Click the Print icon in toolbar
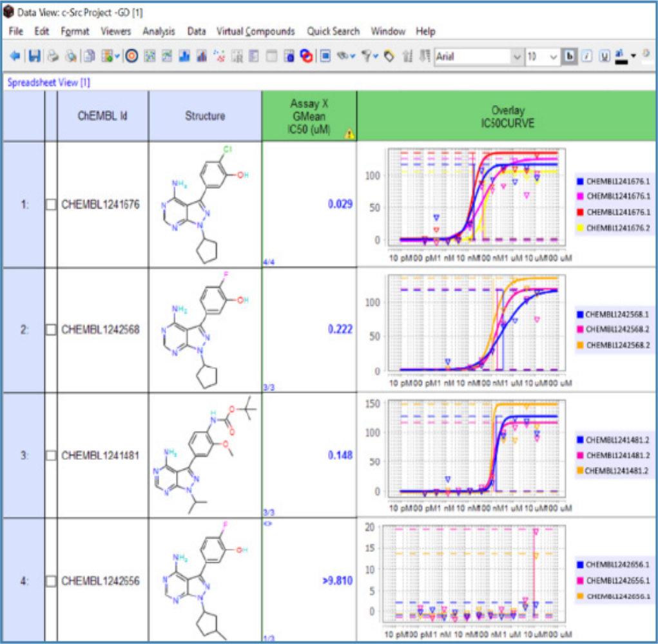This screenshot has height=644, width=658. click(53, 56)
